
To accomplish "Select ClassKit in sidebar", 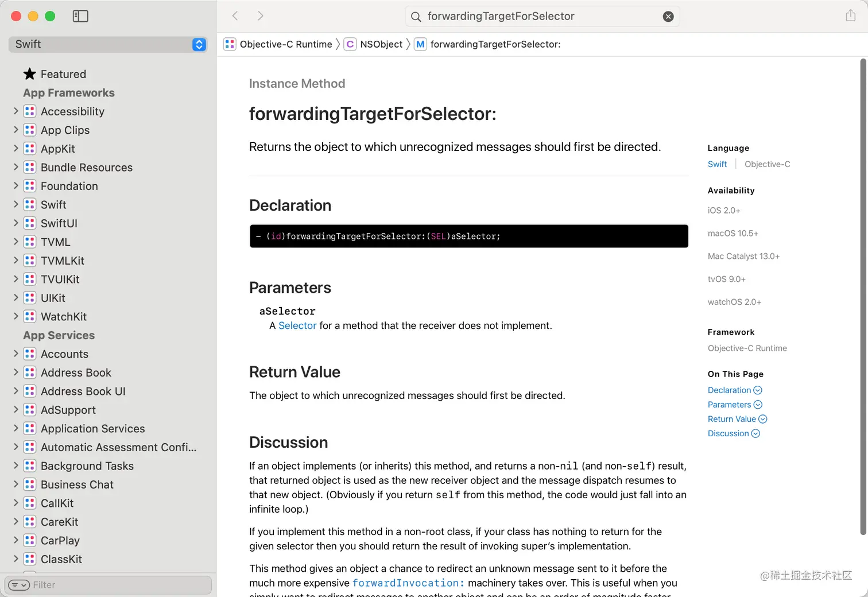I will coord(61,559).
